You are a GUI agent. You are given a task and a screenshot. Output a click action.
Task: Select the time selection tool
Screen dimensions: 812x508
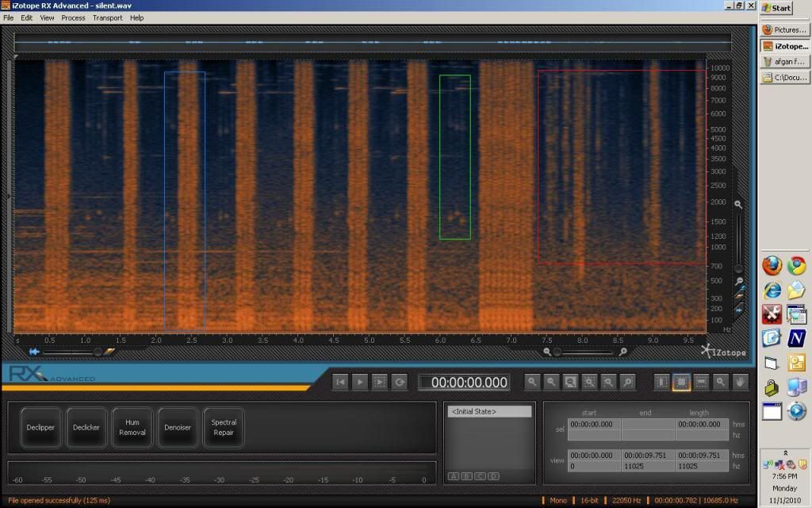click(x=662, y=382)
